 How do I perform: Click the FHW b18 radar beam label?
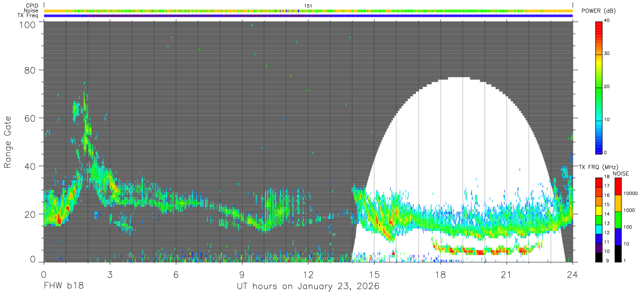point(63,286)
